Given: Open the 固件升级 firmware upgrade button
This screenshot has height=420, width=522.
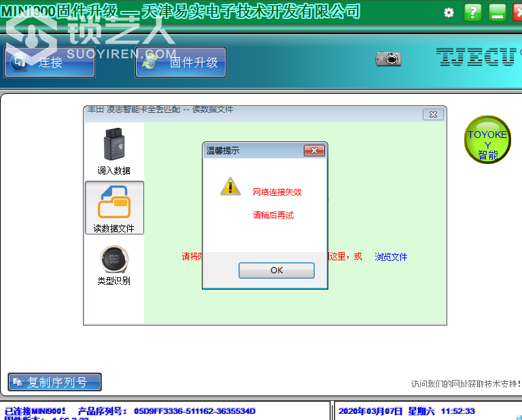Looking at the screenshot, I should point(181,63).
